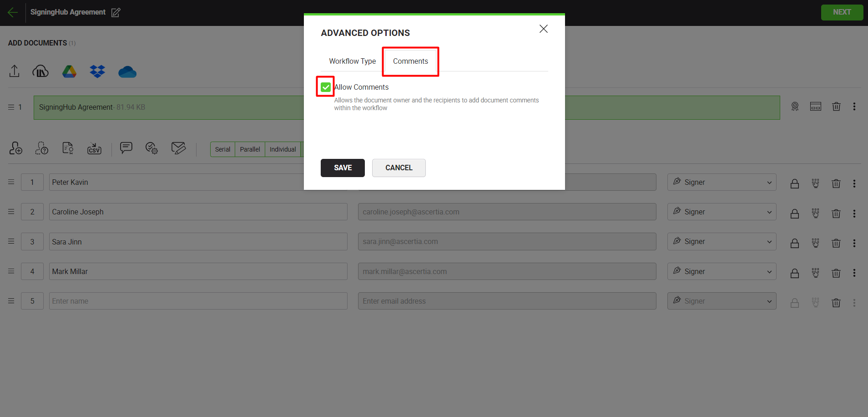Image resolution: width=868 pixels, height=417 pixels.
Task: Click the add recipient icon
Action: click(x=15, y=148)
